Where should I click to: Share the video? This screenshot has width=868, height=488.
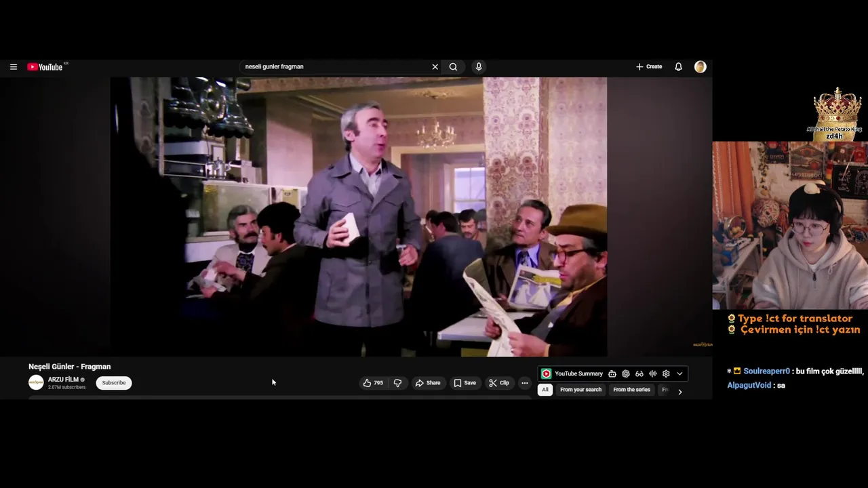428,383
